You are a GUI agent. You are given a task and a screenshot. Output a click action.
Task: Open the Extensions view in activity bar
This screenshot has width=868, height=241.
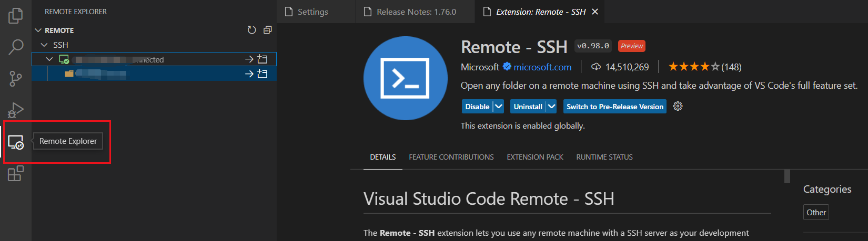(x=16, y=173)
